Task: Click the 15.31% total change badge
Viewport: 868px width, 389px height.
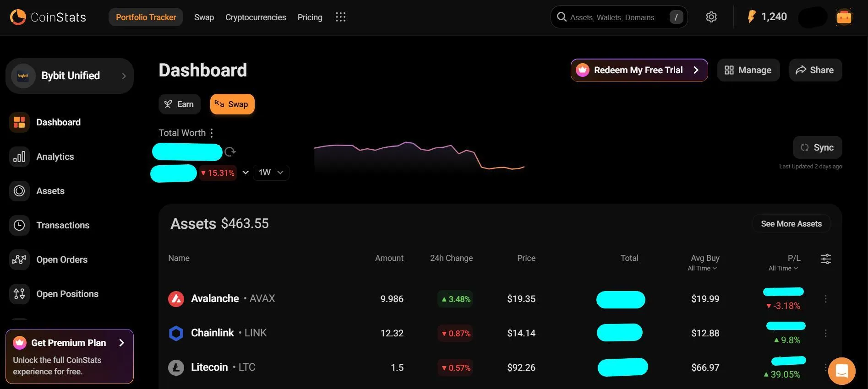Action: click(218, 173)
